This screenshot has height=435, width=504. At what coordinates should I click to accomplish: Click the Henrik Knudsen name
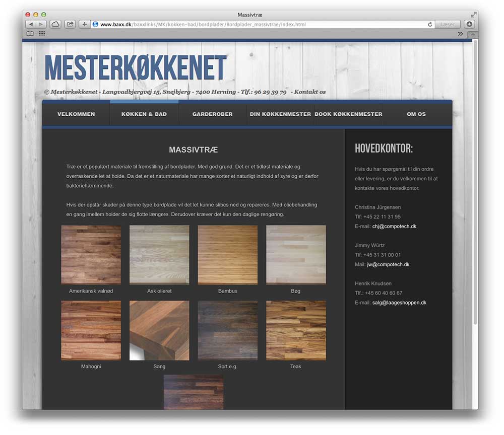coord(373,283)
